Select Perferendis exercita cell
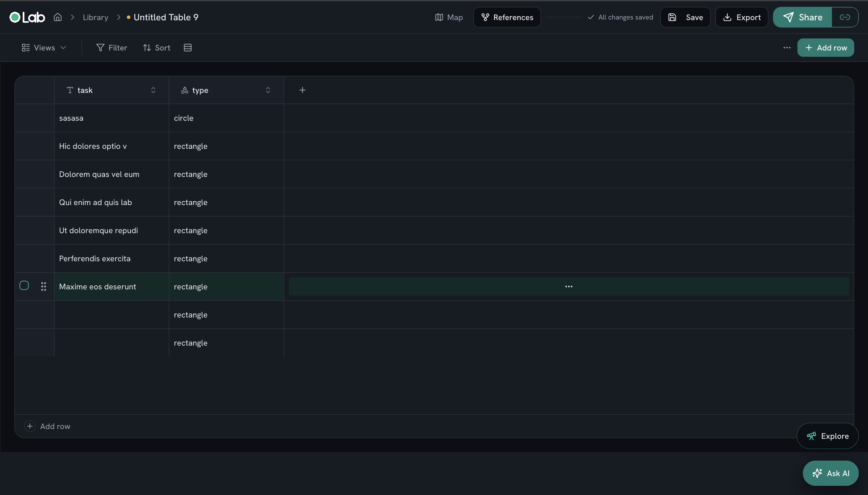 point(112,258)
